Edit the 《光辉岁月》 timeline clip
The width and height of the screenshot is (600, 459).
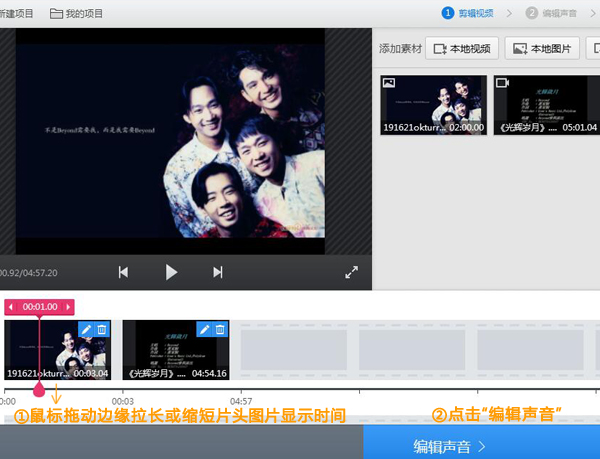click(204, 329)
